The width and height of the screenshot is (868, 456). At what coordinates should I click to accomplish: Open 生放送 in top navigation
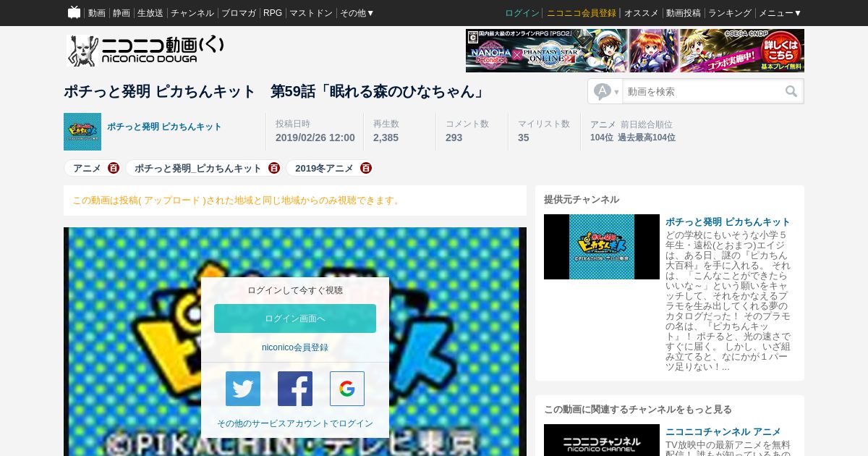click(x=150, y=13)
